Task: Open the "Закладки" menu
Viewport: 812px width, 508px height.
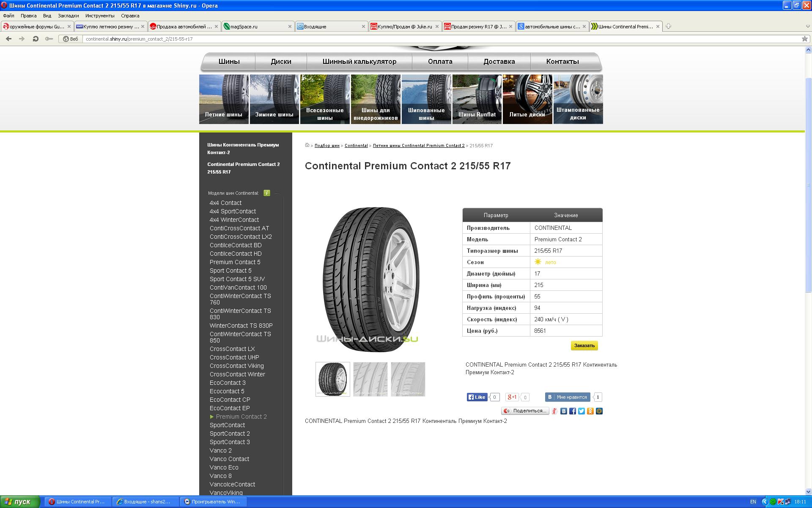Action: coord(68,16)
